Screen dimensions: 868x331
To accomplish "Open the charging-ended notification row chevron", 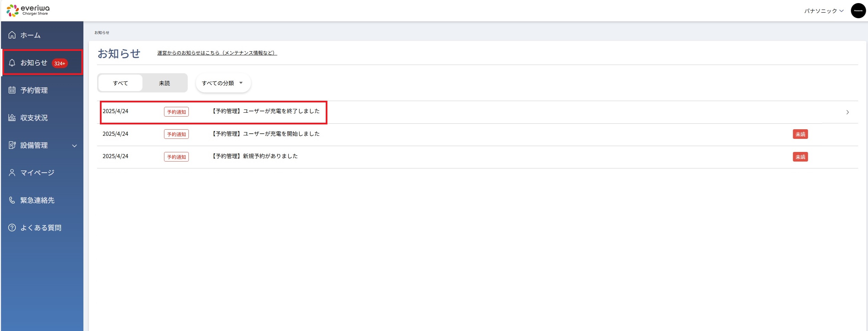I will click(847, 112).
